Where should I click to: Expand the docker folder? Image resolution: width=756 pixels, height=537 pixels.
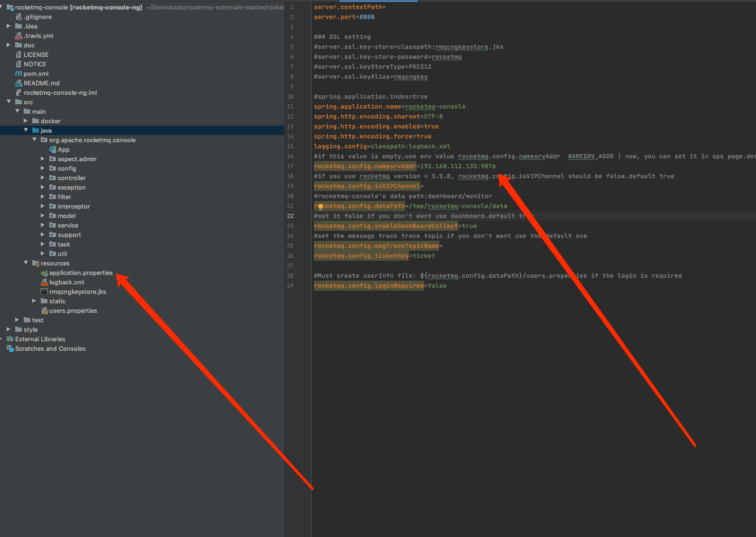tap(26, 121)
